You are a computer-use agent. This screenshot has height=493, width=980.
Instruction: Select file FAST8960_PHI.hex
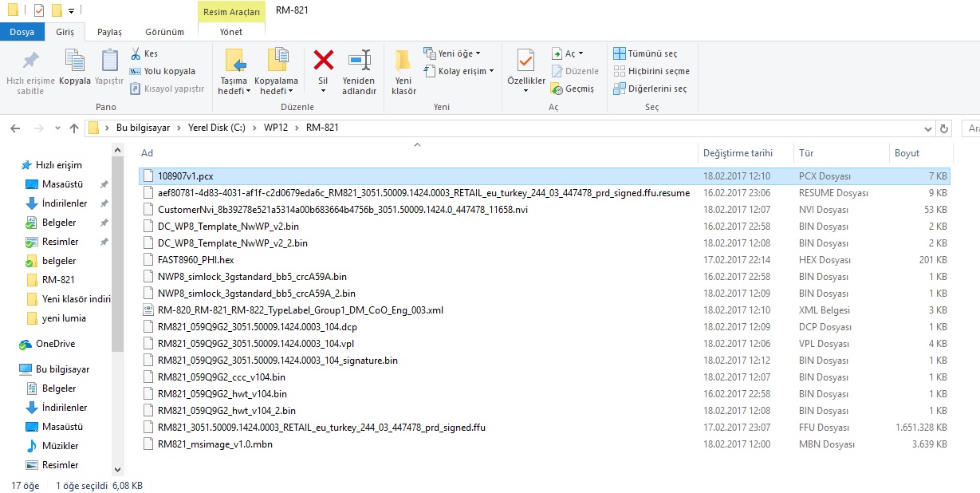click(545, 259)
